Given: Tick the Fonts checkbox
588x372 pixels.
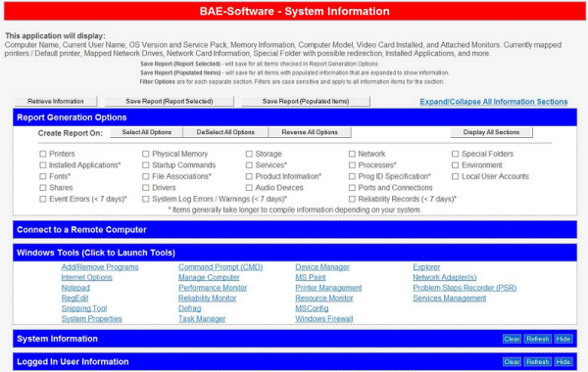Looking at the screenshot, I should pyautogui.click(x=43, y=176).
